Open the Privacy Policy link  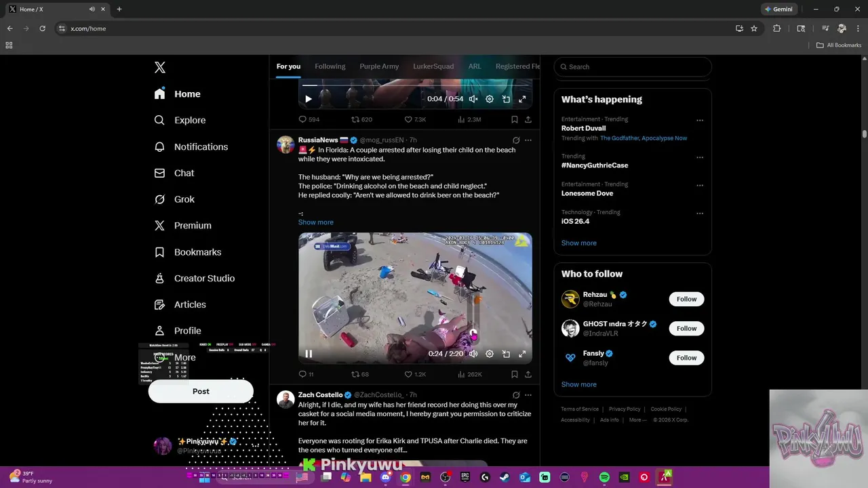coord(625,409)
